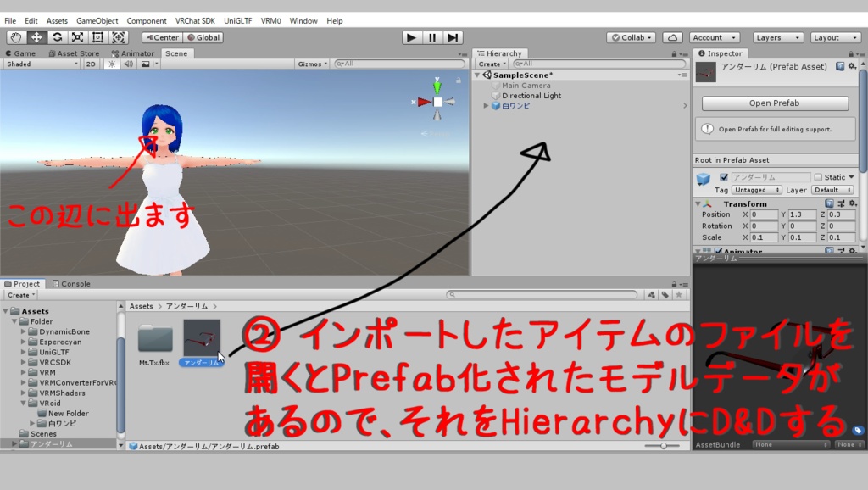868x490 pixels.
Task: Select the Rotate tool
Action: 56,37
